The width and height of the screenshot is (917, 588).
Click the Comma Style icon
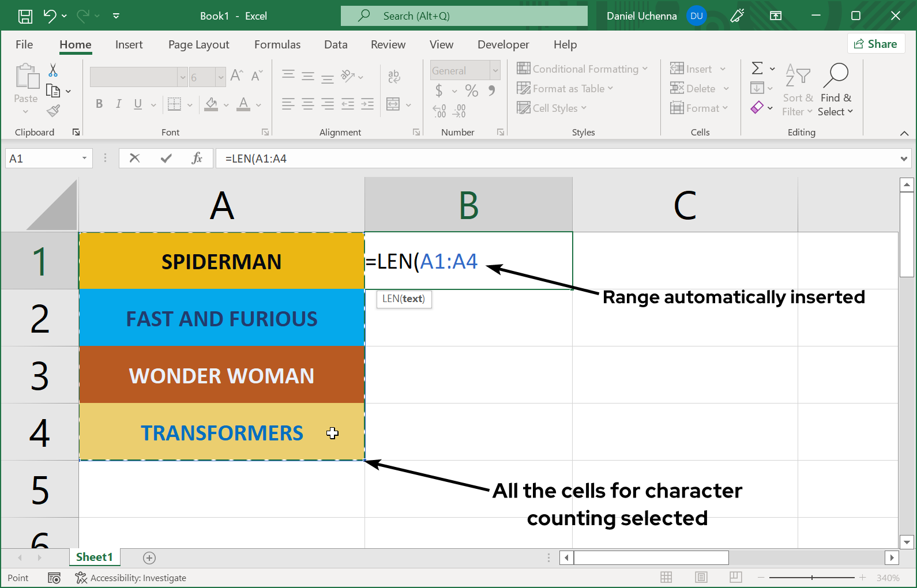point(491,91)
